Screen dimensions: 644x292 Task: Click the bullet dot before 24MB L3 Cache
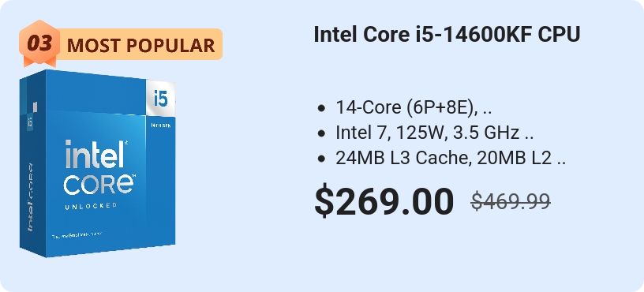pos(321,159)
